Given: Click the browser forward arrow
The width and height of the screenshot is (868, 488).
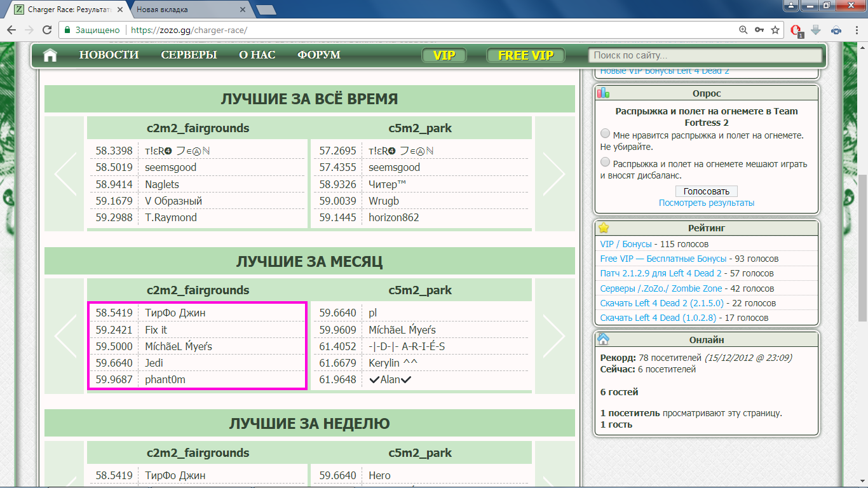Looking at the screenshot, I should click(29, 30).
